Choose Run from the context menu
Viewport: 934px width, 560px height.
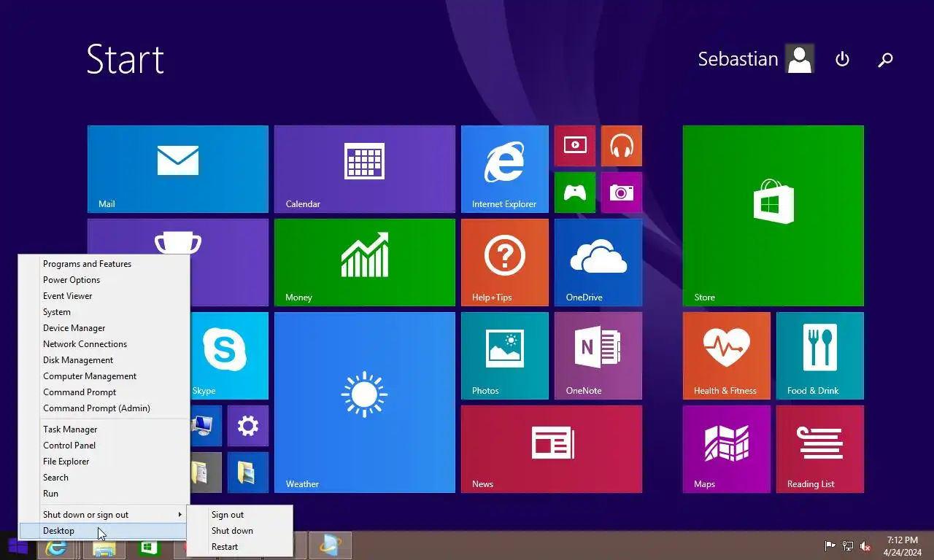click(x=104, y=494)
